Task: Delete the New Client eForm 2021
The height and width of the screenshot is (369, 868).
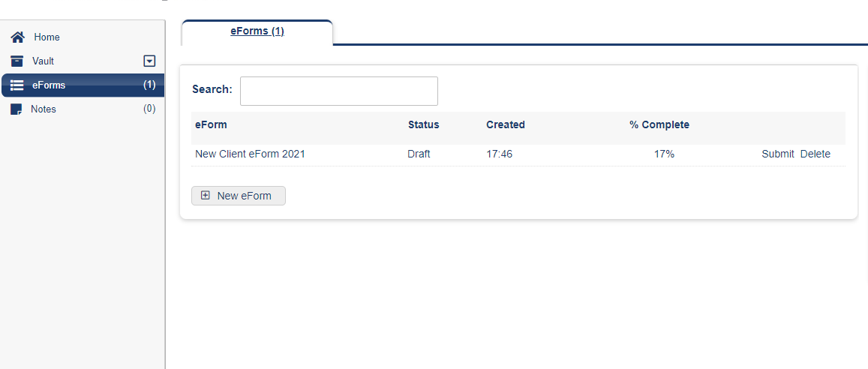Action: tap(815, 154)
